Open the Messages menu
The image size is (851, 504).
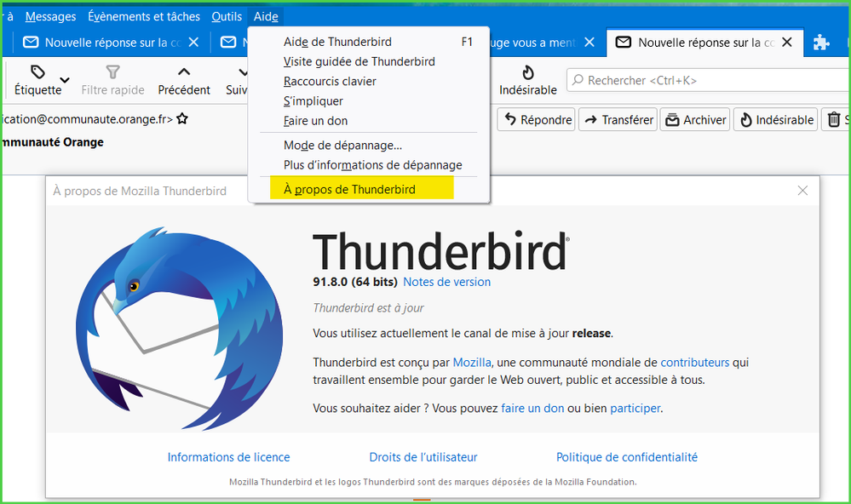tap(50, 16)
